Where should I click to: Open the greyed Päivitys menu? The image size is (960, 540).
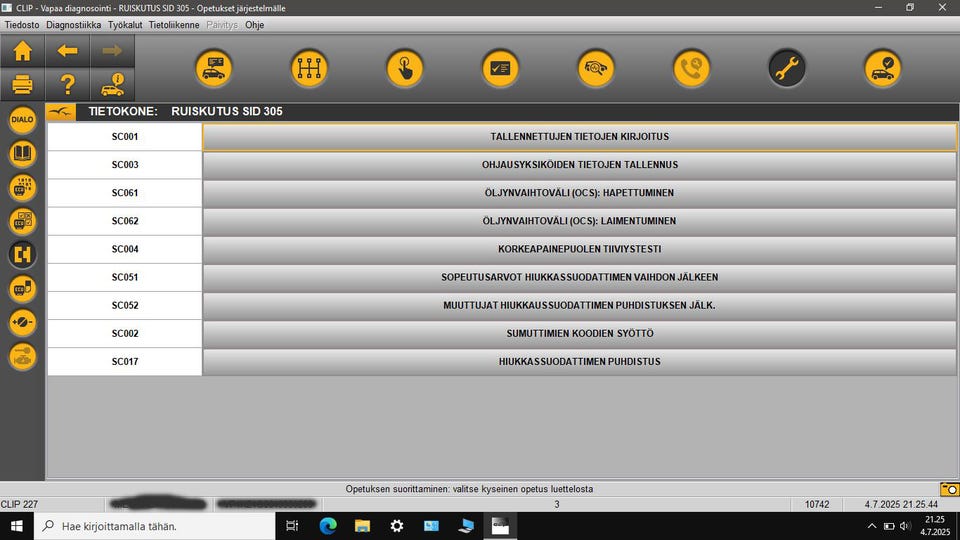222,25
